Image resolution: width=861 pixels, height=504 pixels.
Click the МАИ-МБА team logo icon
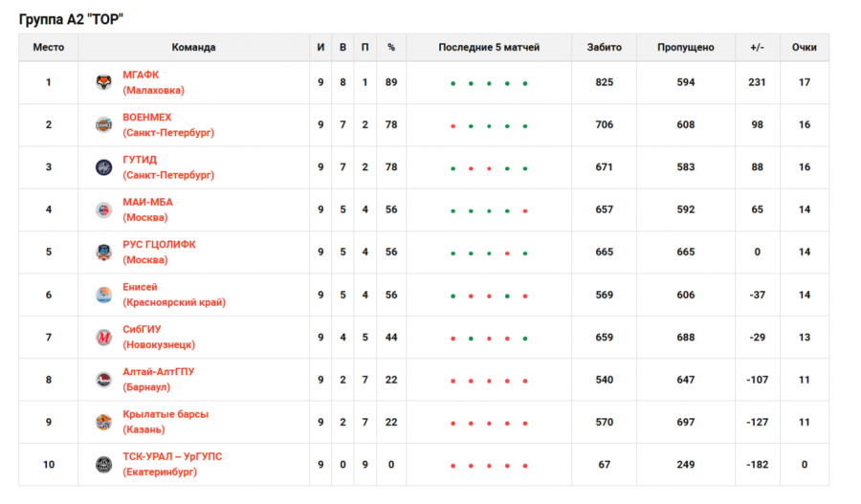click(x=103, y=209)
